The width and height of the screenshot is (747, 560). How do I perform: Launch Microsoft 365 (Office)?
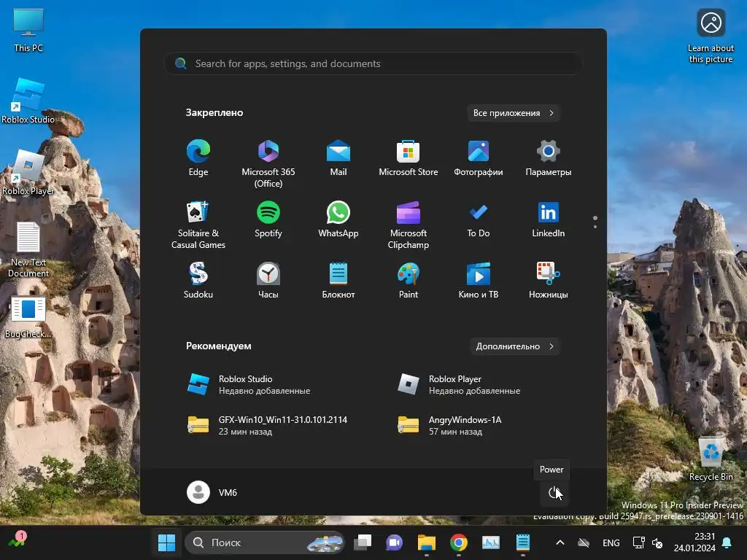[x=268, y=164]
